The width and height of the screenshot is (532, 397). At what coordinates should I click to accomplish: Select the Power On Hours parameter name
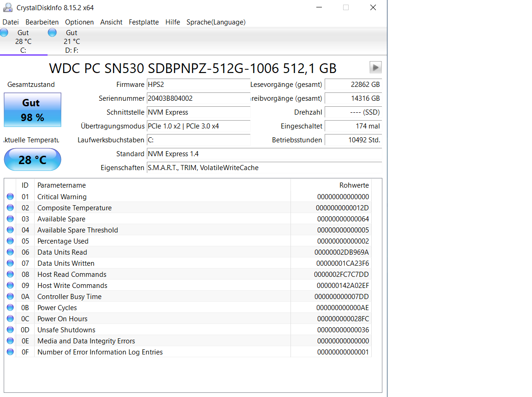point(62,319)
